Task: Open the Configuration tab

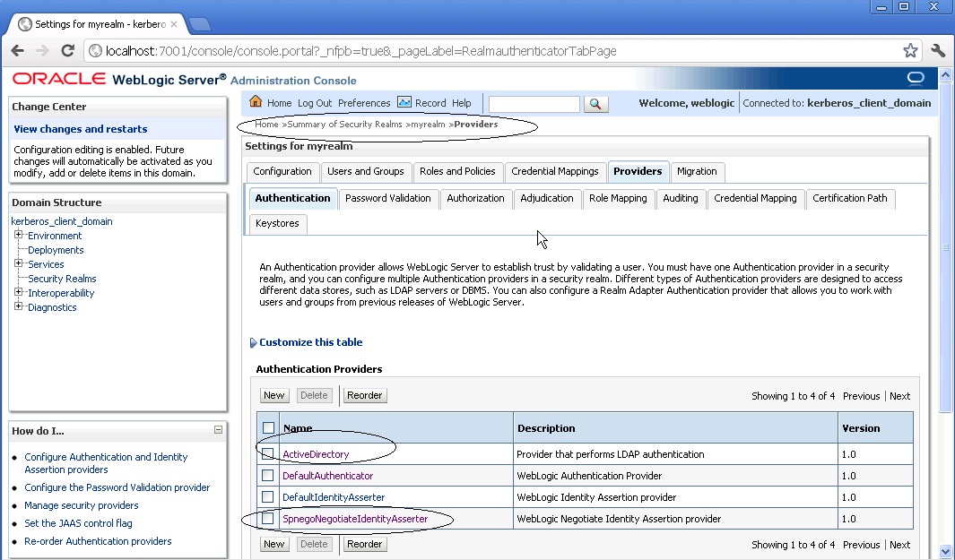Action: tap(282, 172)
